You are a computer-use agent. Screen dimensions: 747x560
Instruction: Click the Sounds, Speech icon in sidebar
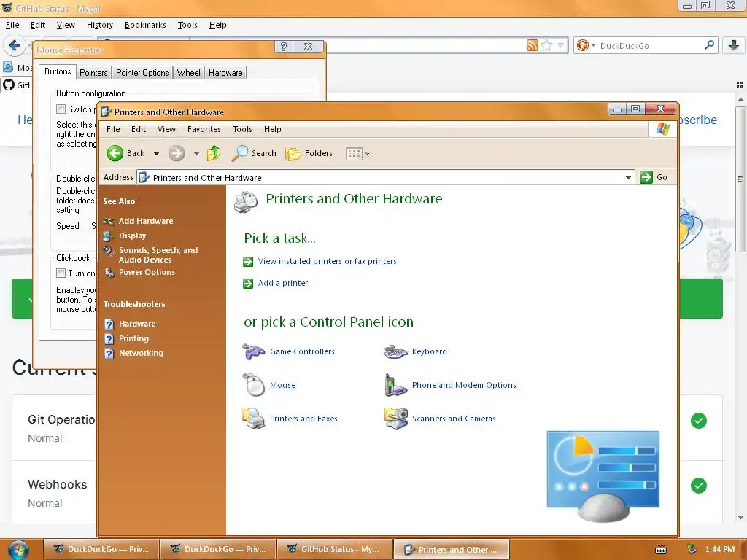(x=109, y=251)
